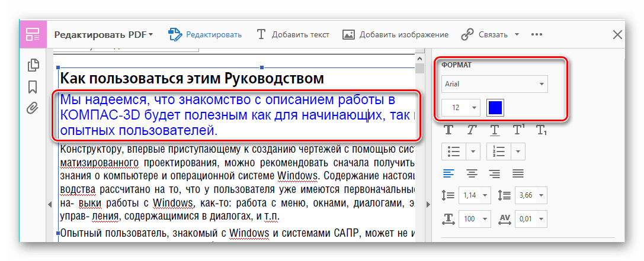Center align the text
This screenshot has width=644, height=261.
tap(472, 173)
